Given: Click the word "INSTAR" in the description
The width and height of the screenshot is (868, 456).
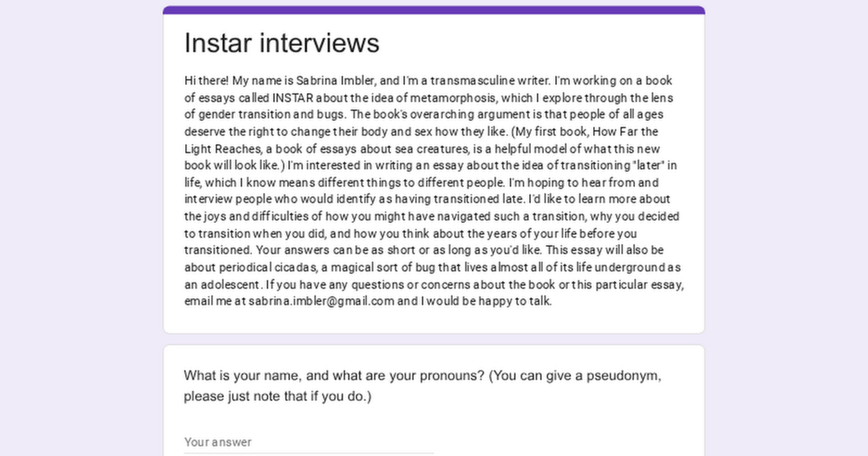Looking at the screenshot, I should pos(293,98).
